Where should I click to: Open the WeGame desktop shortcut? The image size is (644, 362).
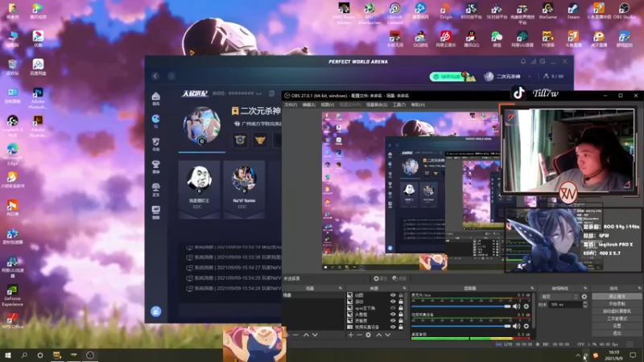547,11
